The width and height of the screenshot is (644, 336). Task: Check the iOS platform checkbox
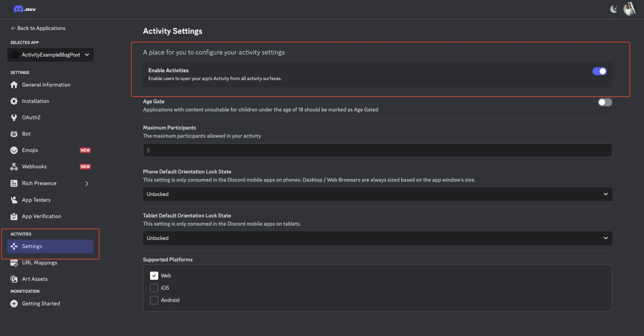point(154,288)
